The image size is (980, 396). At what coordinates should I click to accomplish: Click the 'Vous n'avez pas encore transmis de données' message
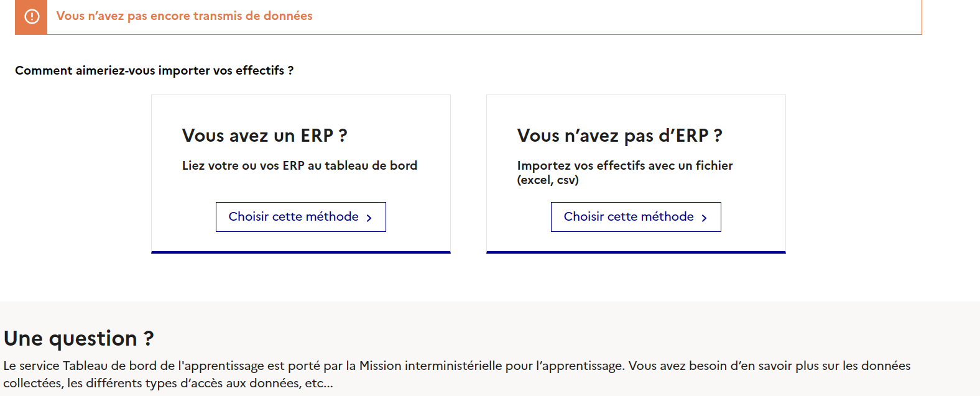(183, 16)
